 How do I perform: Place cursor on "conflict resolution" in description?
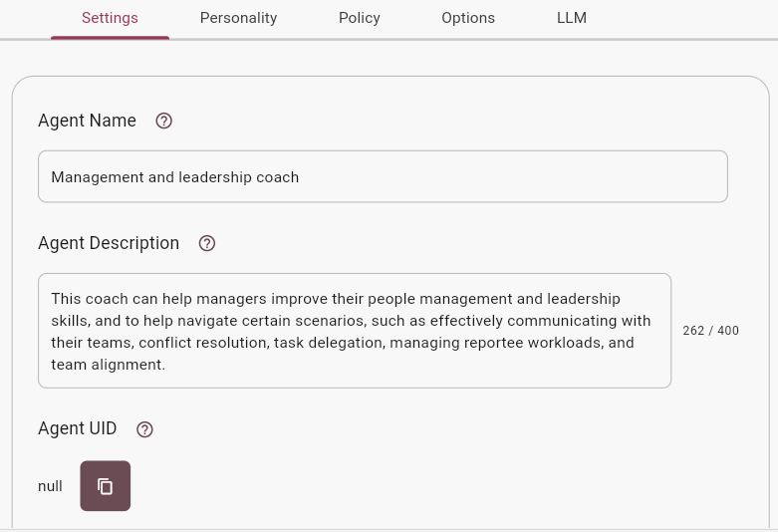203,343
